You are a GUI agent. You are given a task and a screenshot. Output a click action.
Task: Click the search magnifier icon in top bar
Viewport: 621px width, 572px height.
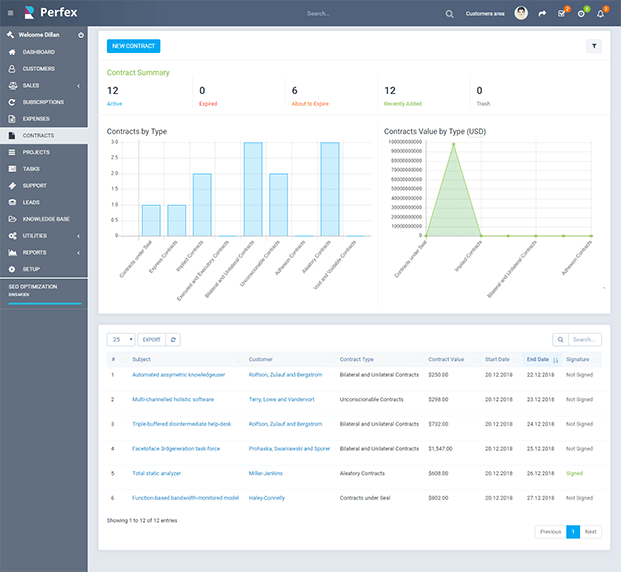pos(449,14)
